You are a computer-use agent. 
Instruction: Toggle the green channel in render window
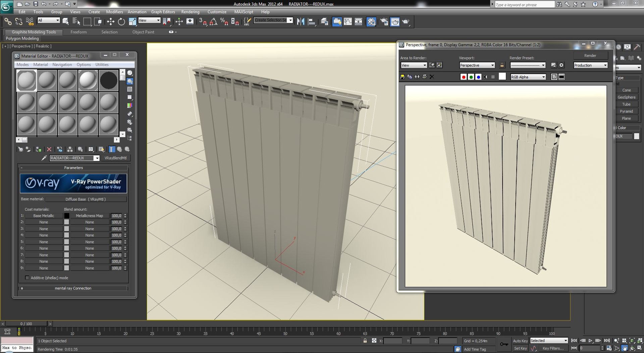click(471, 77)
